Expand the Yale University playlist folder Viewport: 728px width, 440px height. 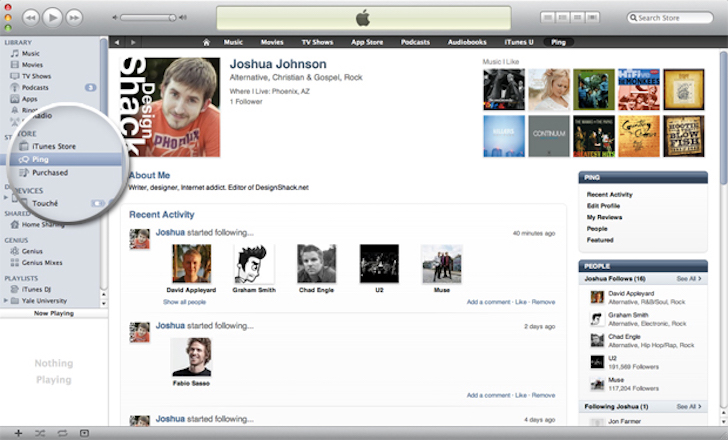point(6,300)
